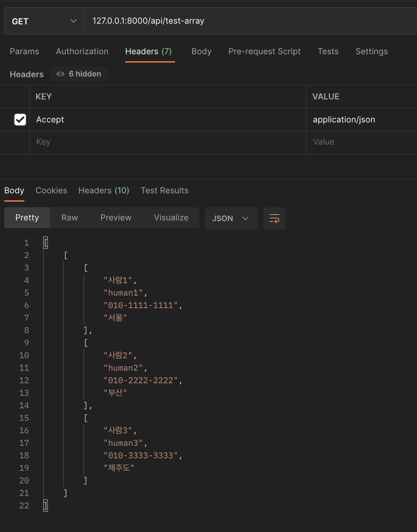Choose the Pretty view mode
417x532 pixels.
coord(27,218)
